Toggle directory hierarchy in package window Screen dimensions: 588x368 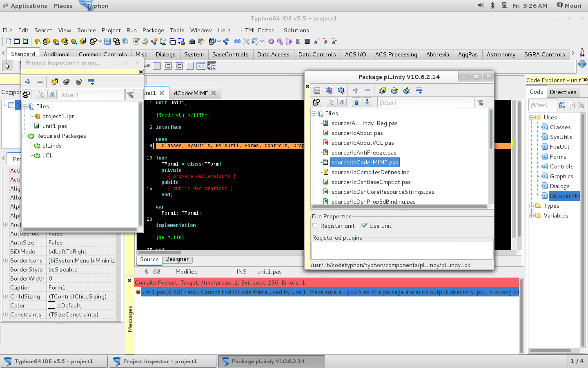pos(331,102)
